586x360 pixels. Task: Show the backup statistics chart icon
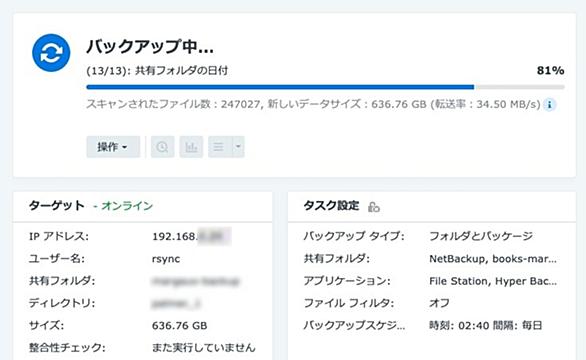191,147
